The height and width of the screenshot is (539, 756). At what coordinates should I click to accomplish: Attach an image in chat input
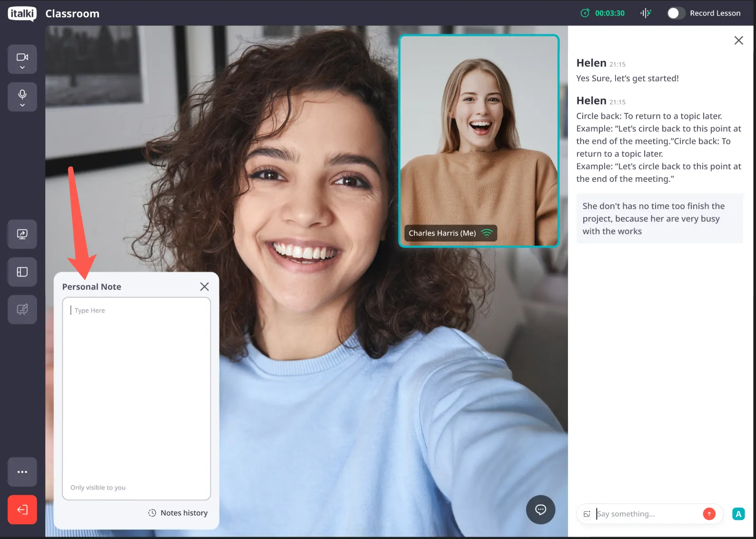[x=587, y=514]
